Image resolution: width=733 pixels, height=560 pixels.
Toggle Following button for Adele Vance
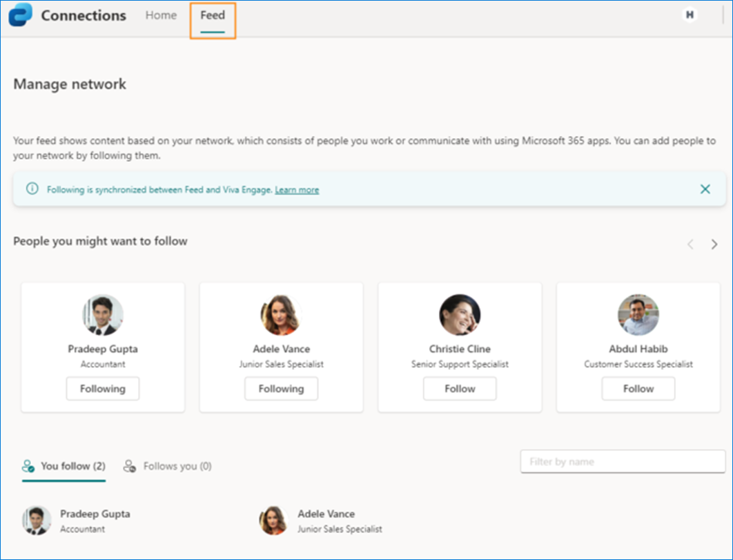[282, 389]
